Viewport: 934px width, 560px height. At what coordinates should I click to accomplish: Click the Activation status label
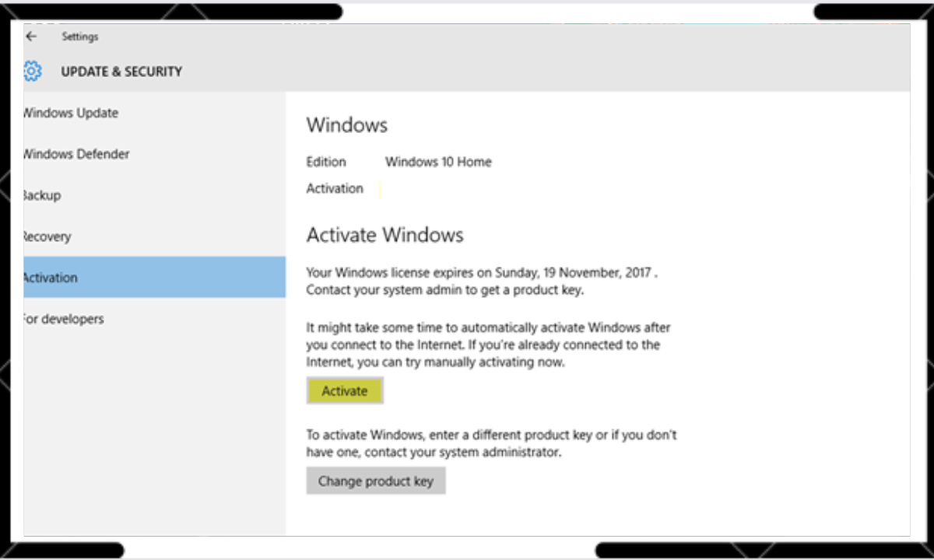pyautogui.click(x=335, y=188)
